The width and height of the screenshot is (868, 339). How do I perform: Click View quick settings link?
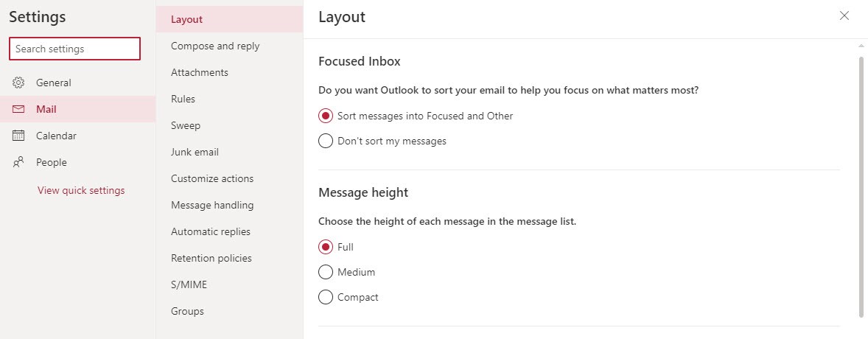point(81,190)
